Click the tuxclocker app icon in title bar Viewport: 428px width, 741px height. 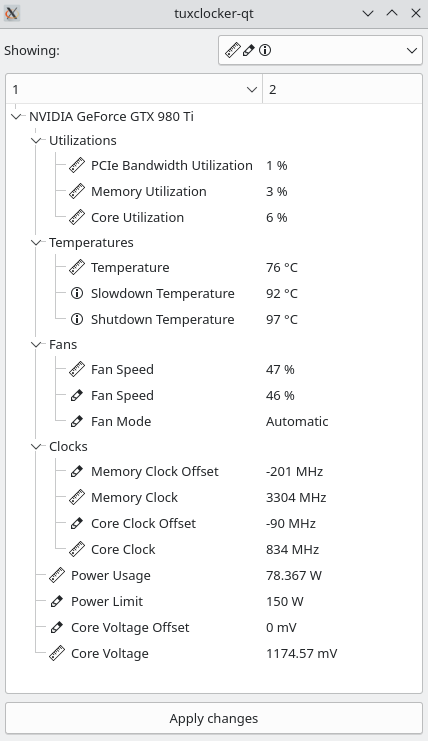point(12,13)
